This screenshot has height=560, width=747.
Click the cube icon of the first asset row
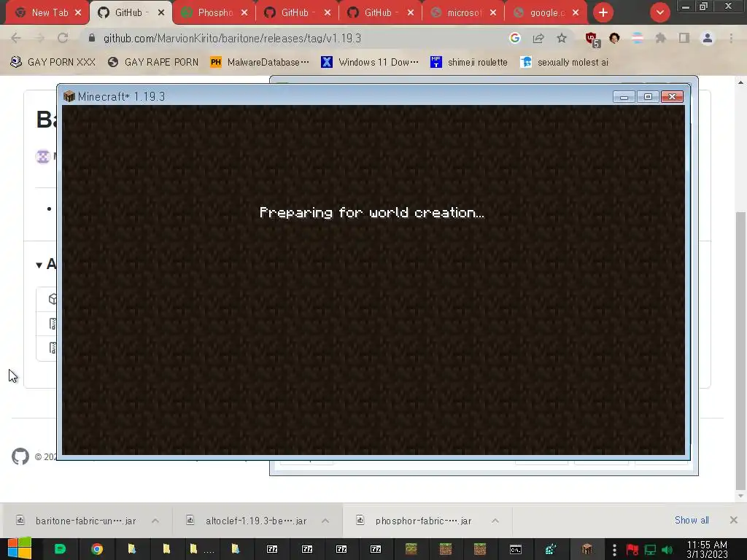[53, 299]
